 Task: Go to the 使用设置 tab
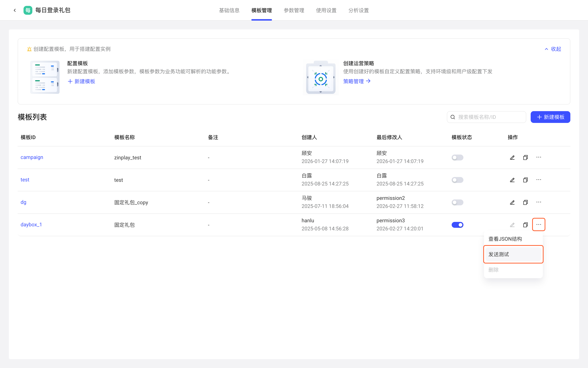tap(326, 10)
